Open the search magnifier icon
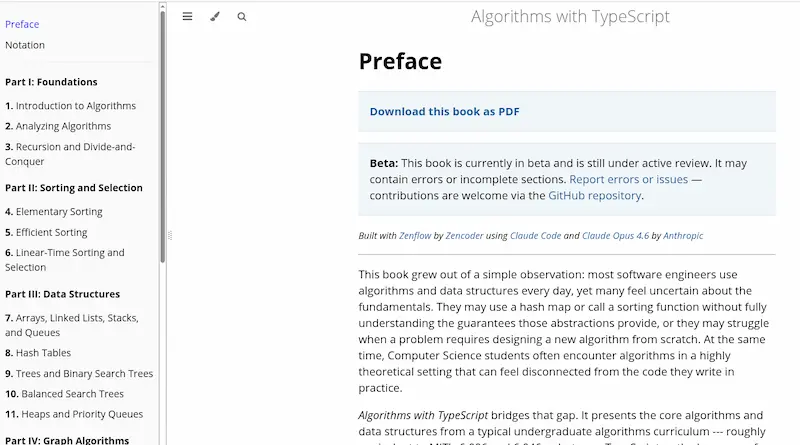 tap(242, 17)
